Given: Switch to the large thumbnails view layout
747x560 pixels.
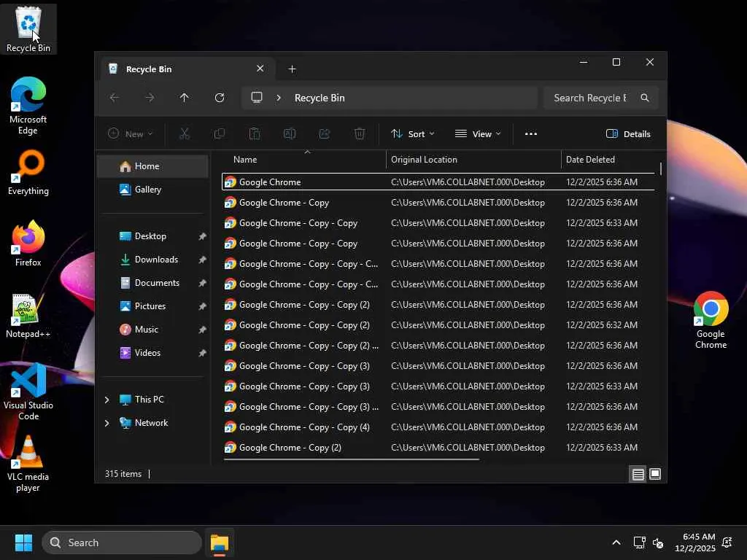Looking at the screenshot, I should click(x=655, y=474).
